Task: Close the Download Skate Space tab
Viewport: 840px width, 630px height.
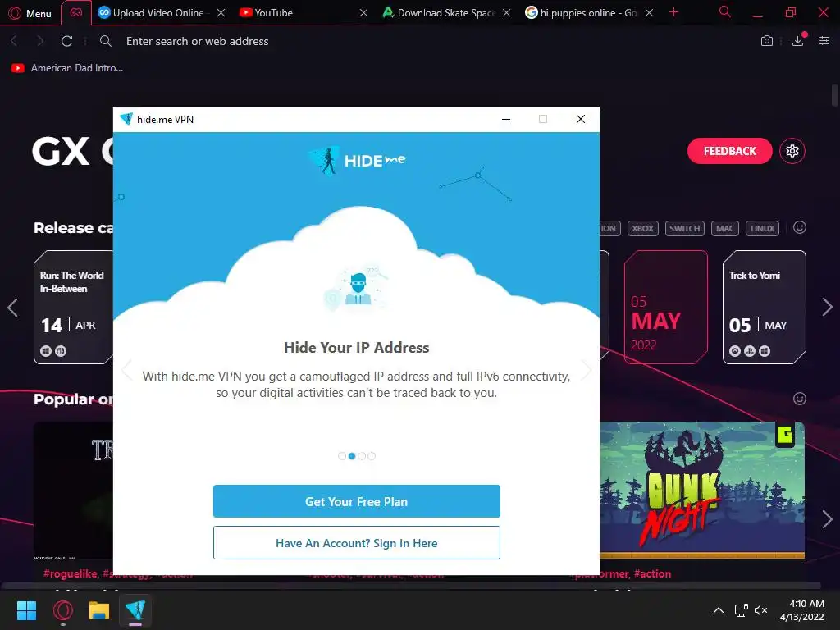Action: click(x=506, y=13)
